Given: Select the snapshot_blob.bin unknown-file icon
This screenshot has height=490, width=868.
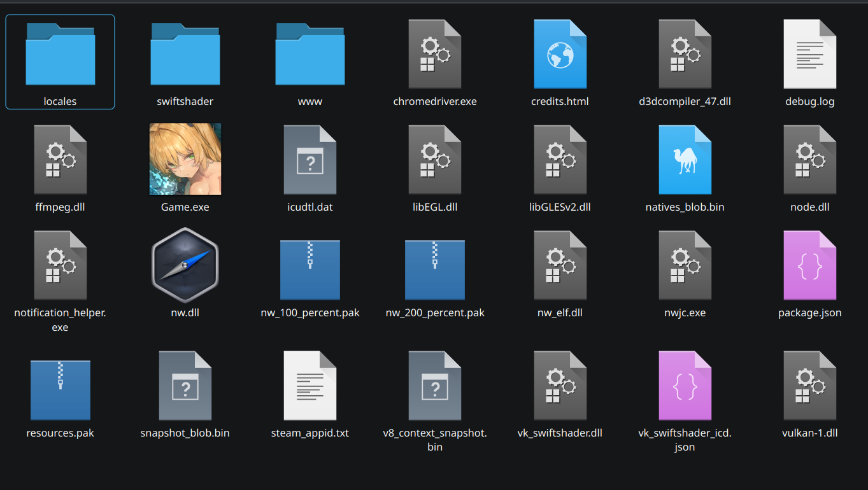Looking at the screenshot, I should pos(185,386).
